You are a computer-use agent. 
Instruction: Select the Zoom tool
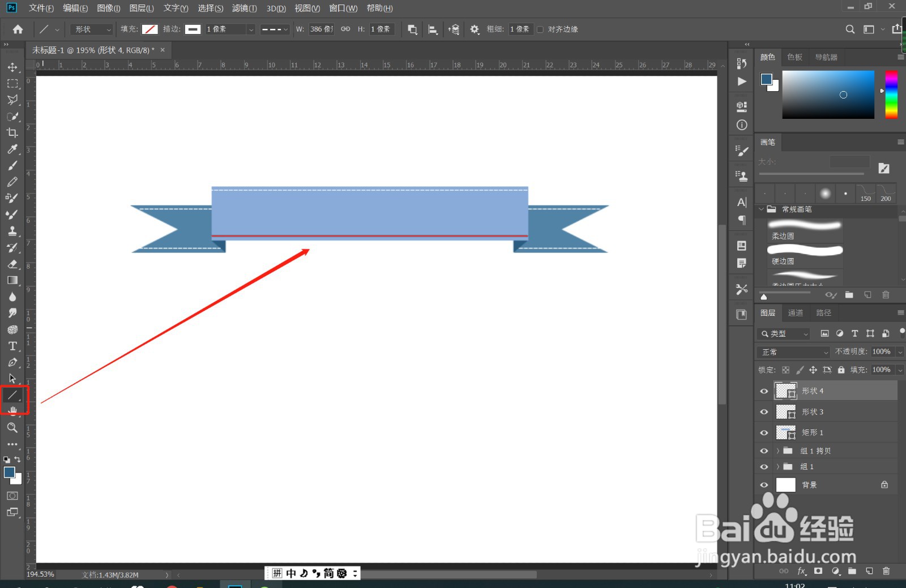pos(12,428)
